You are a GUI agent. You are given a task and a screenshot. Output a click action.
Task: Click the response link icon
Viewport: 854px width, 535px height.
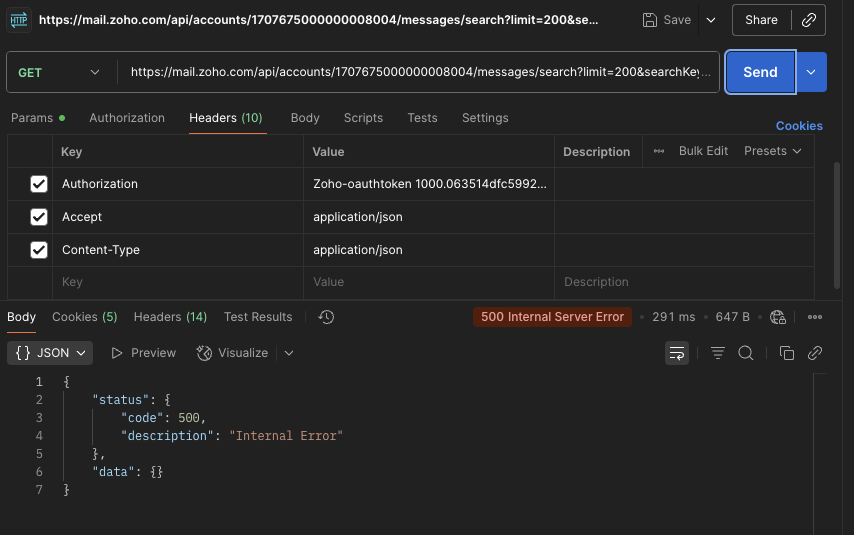[815, 353]
